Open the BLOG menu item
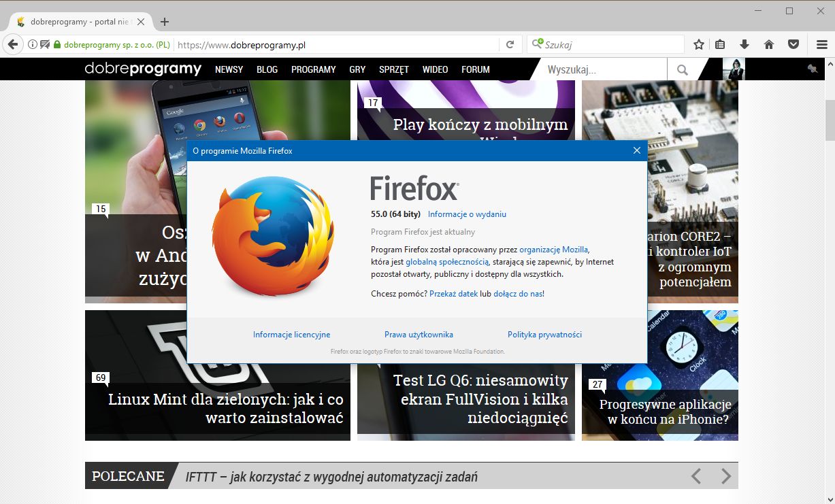 pos(267,69)
